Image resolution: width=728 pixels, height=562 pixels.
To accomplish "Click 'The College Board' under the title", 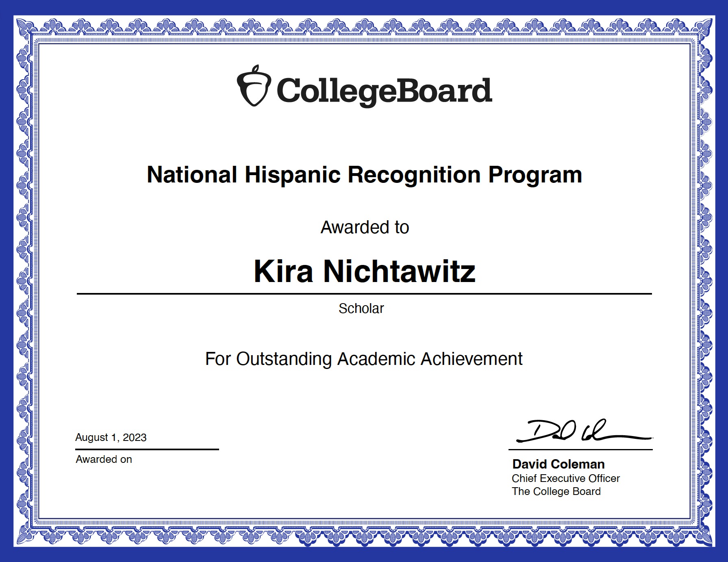I will click(x=556, y=491).
